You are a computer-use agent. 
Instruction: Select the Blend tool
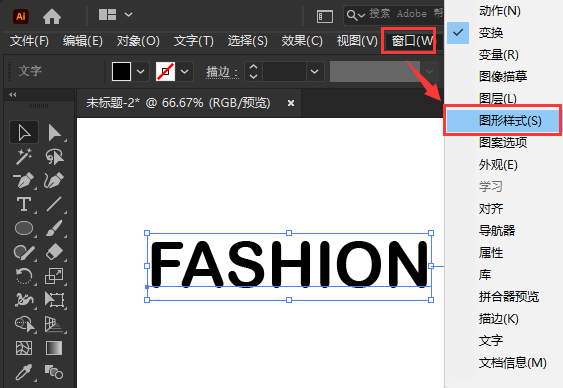pyautogui.click(x=55, y=372)
